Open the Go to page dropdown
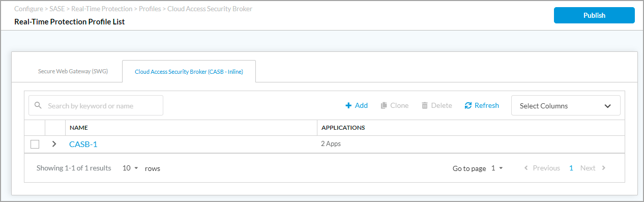This screenshot has width=644, height=202. (x=496, y=168)
